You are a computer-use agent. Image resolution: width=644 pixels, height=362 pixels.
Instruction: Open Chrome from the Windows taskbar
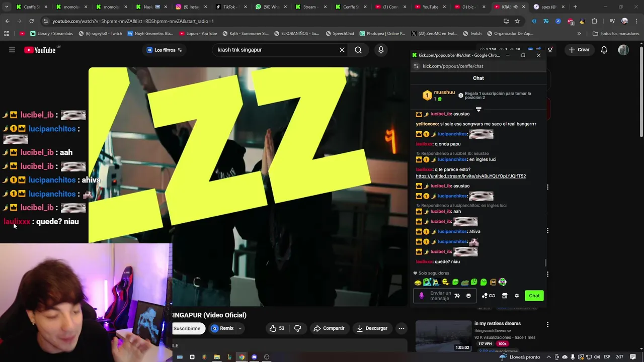click(242, 357)
